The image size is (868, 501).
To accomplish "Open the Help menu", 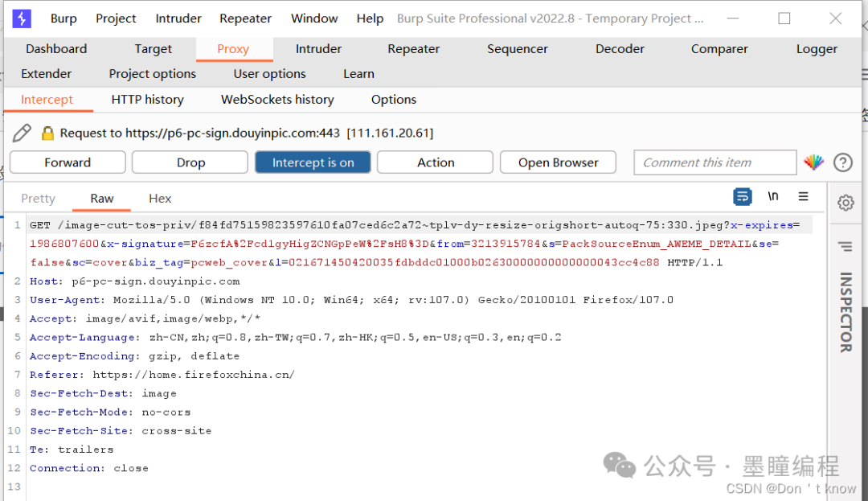I will 370,18.
